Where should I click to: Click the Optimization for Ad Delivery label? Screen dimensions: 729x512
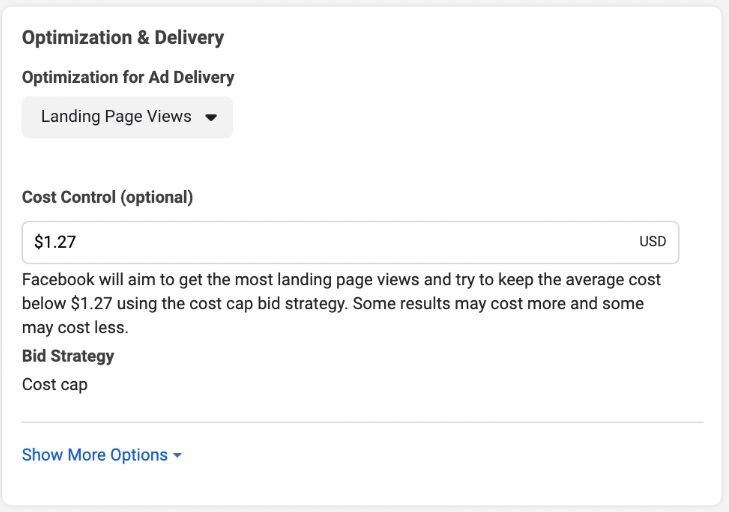click(128, 77)
